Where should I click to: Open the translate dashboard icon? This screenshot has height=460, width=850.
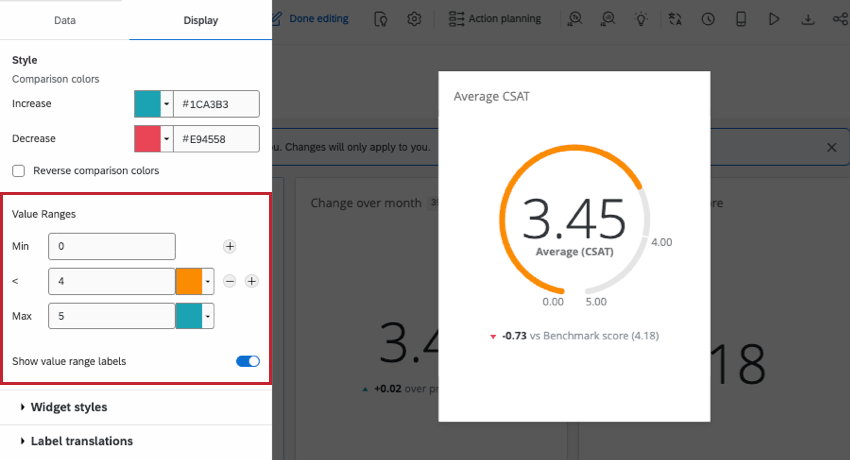[675, 19]
